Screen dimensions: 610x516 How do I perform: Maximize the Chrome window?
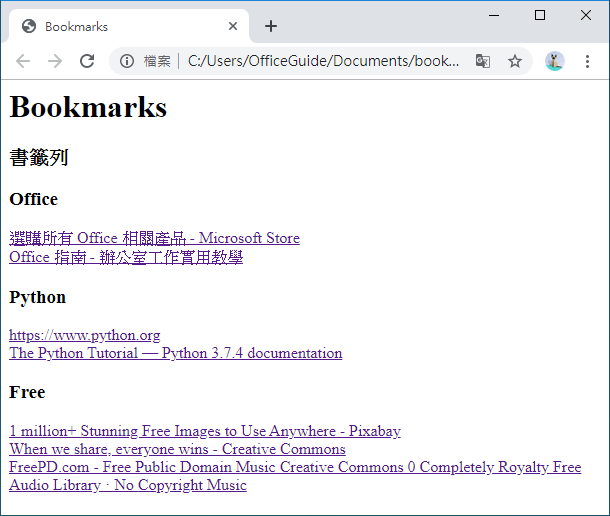coord(540,16)
